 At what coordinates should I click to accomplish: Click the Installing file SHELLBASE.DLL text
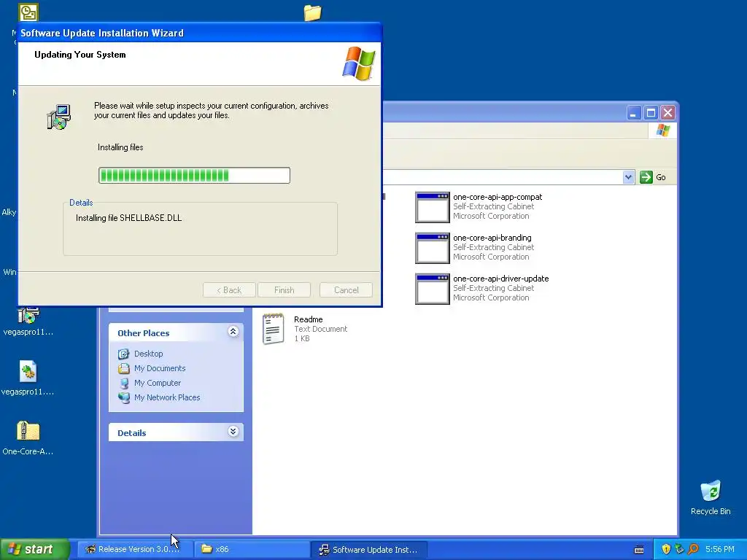(128, 218)
